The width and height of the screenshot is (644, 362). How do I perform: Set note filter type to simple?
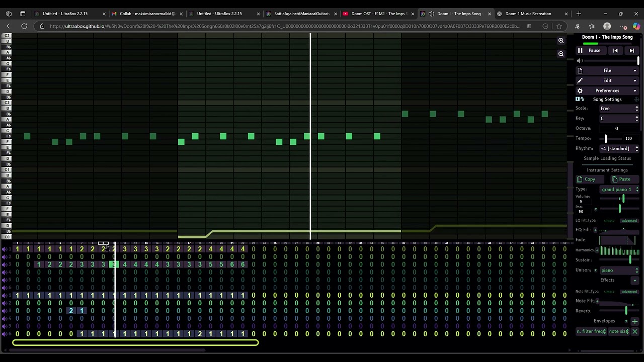click(x=609, y=292)
